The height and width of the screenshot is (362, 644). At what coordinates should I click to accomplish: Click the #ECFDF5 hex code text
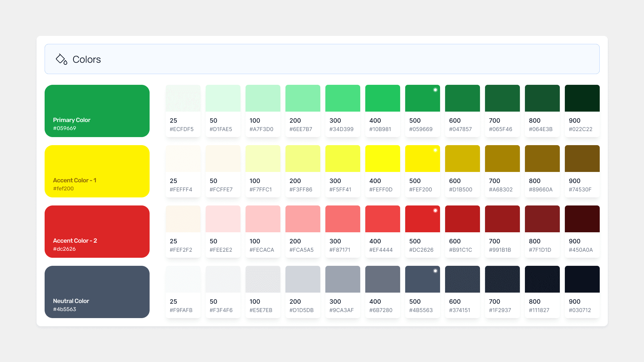pyautogui.click(x=181, y=129)
